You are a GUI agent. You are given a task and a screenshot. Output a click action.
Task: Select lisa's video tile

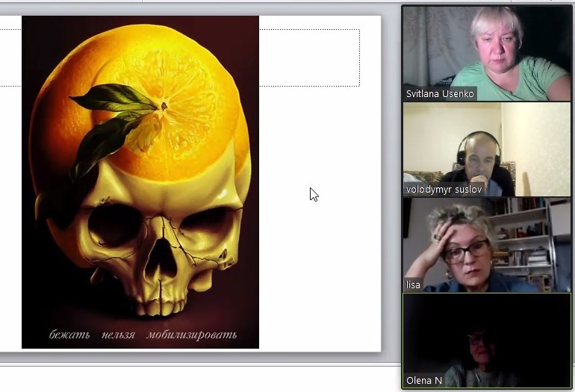point(487,245)
